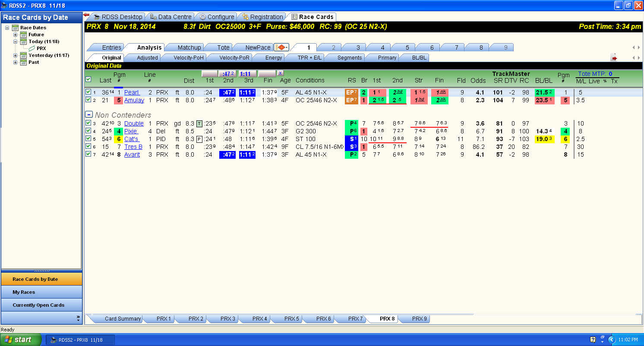Image resolution: width=644 pixels, height=346 pixels.
Task: Toggle the checkbox for the Cat's row
Action: pyautogui.click(x=88, y=138)
